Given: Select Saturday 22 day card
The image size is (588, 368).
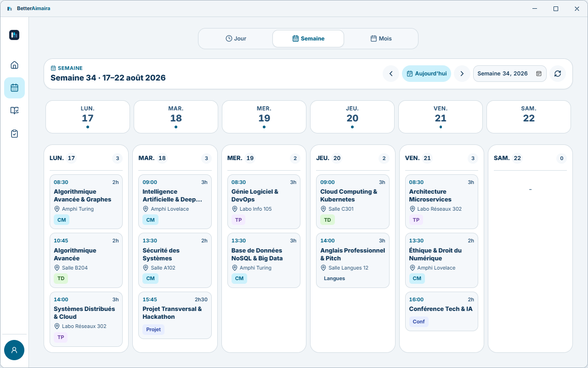Looking at the screenshot, I should click(x=529, y=117).
